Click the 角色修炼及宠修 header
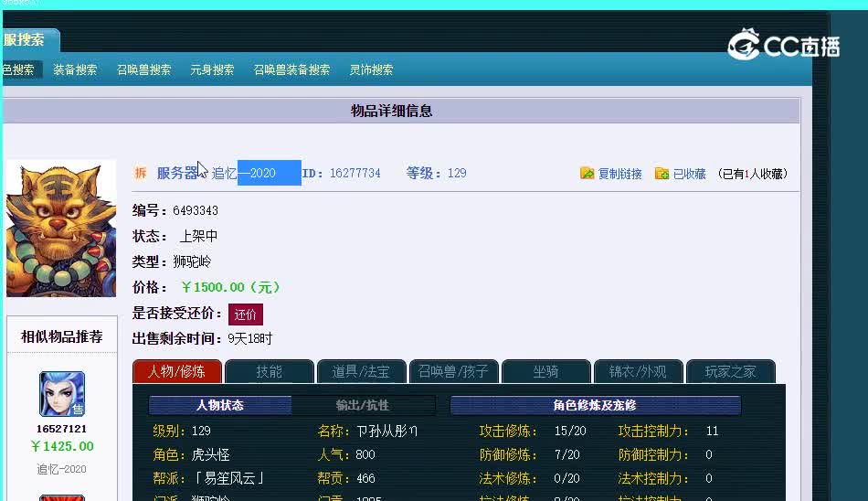The image size is (868, 501). [595, 405]
